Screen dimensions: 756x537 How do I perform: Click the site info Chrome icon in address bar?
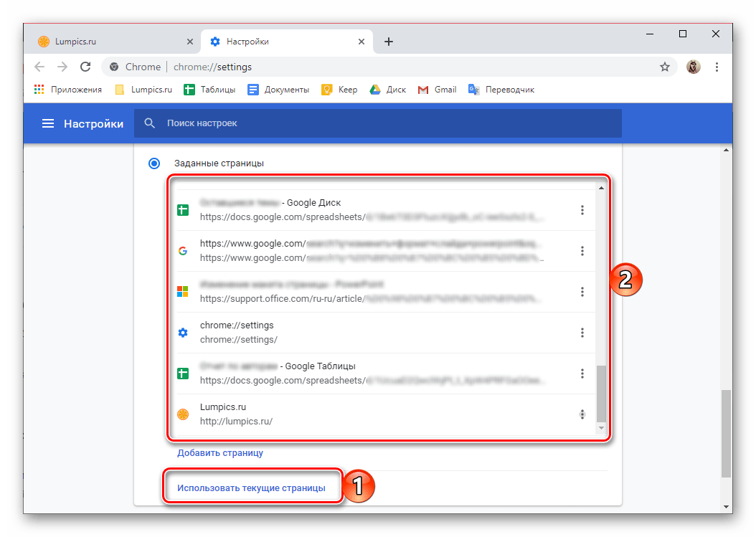114,67
